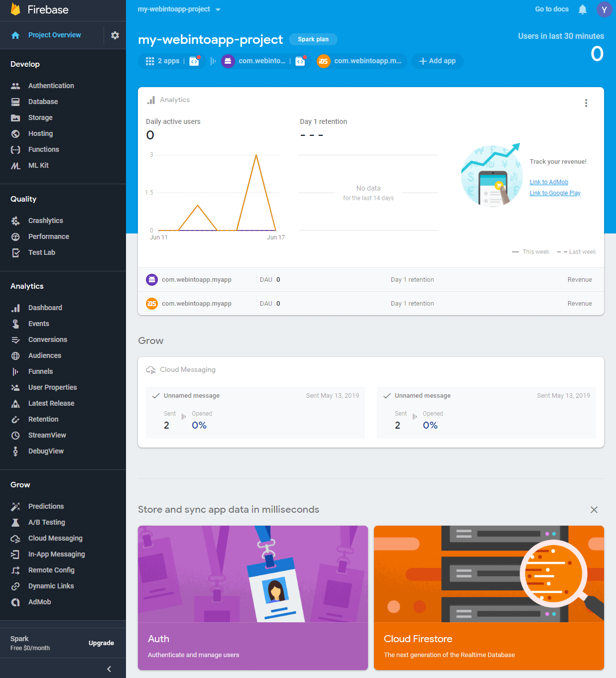Viewport: 616px width, 678px height.
Task: Click the Conversions icon
Action: pos(15,339)
